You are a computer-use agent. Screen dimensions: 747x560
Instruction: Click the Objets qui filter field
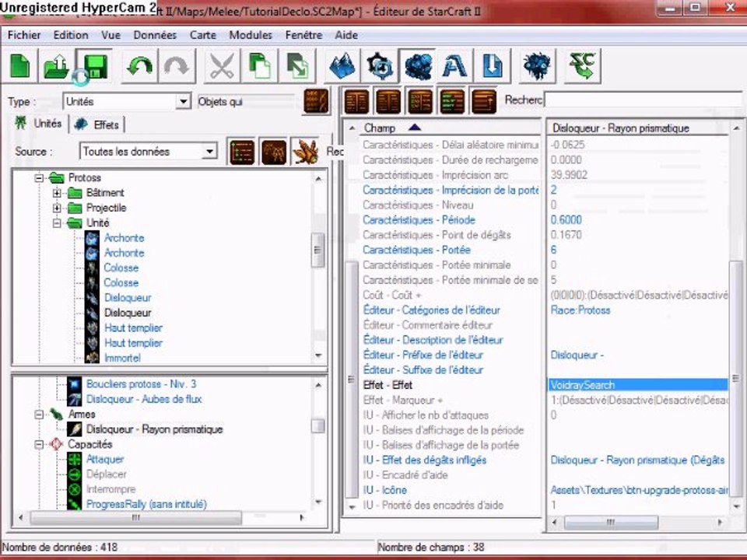(247, 101)
